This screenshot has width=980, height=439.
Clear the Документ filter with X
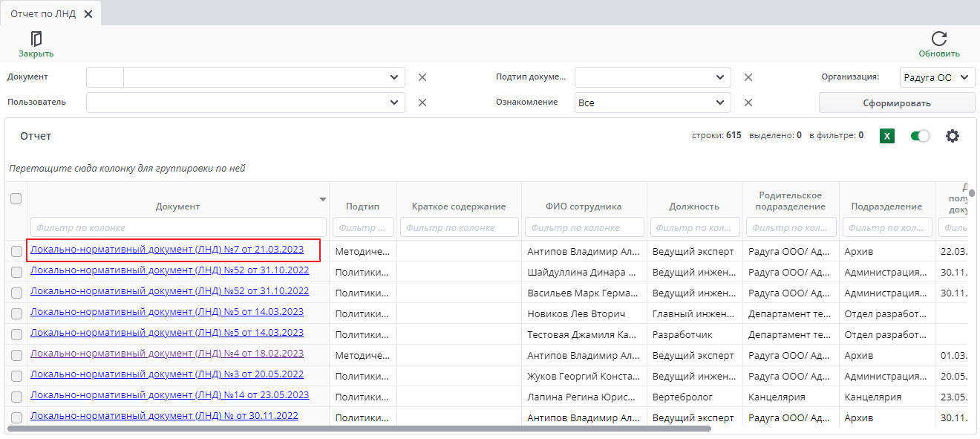[x=422, y=77]
